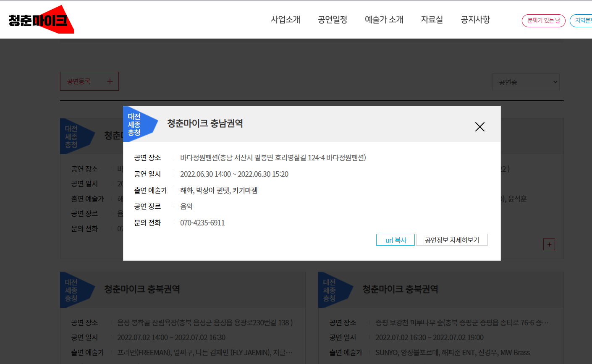Close the 청춘마이크 충남권역 popup
592x364 pixels.
pyautogui.click(x=479, y=127)
